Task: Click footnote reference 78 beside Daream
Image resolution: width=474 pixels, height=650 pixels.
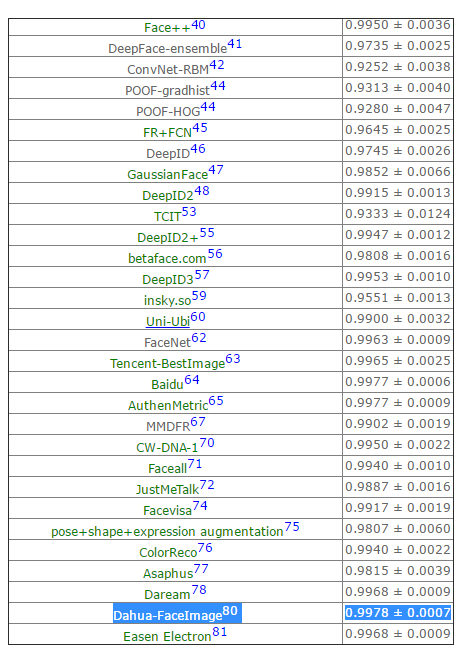Action: click(199, 589)
